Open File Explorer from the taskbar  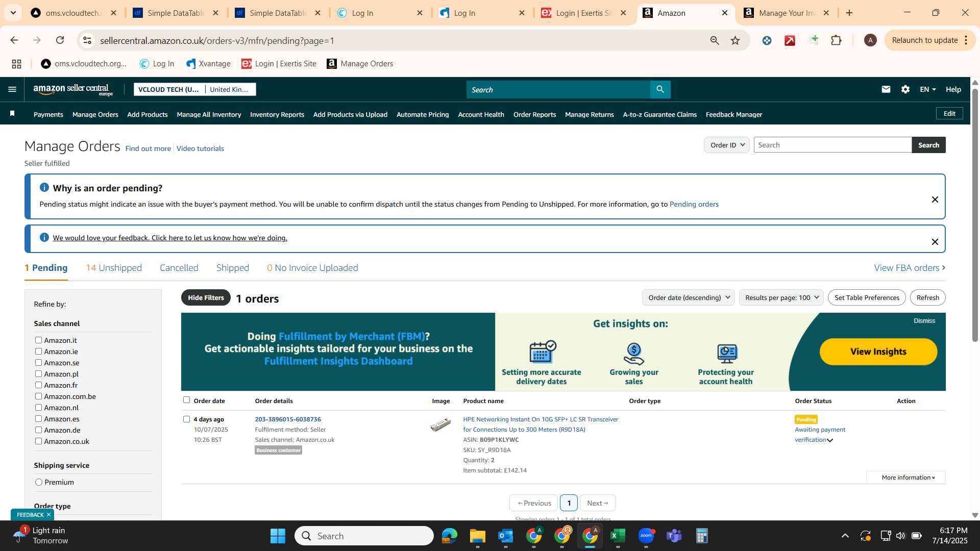(477, 536)
